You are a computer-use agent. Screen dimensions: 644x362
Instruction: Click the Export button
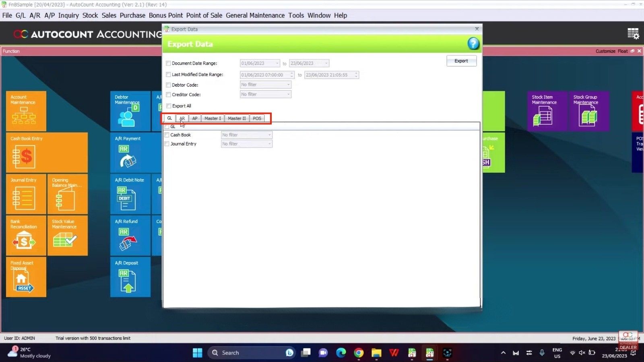(x=461, y=61)
